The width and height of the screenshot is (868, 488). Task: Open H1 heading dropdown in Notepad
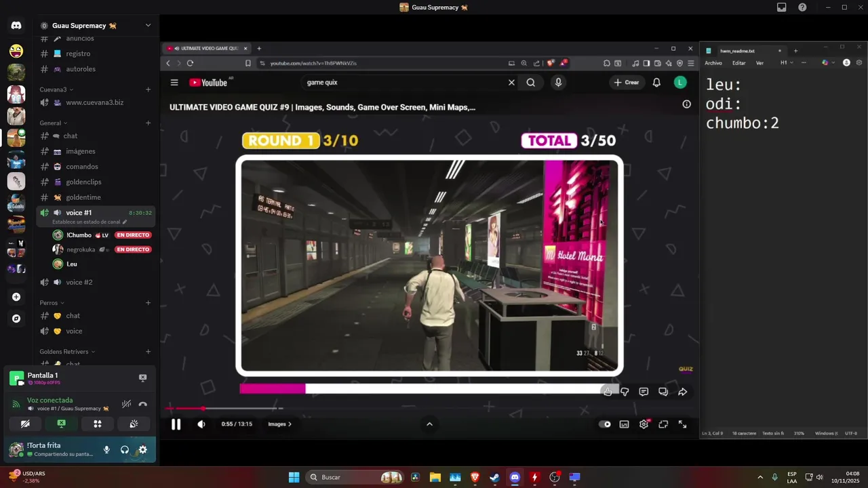(x=787, y=62)
